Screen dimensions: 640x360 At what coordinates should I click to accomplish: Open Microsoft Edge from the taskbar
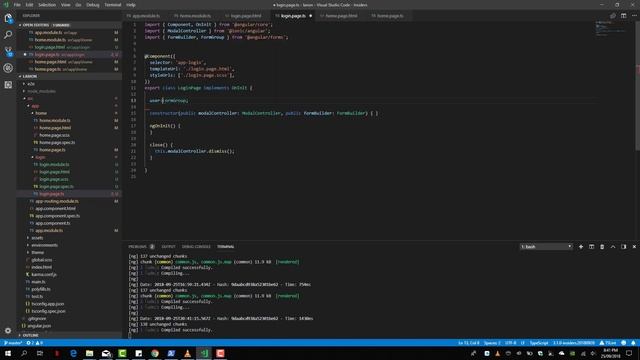(73, 353)
